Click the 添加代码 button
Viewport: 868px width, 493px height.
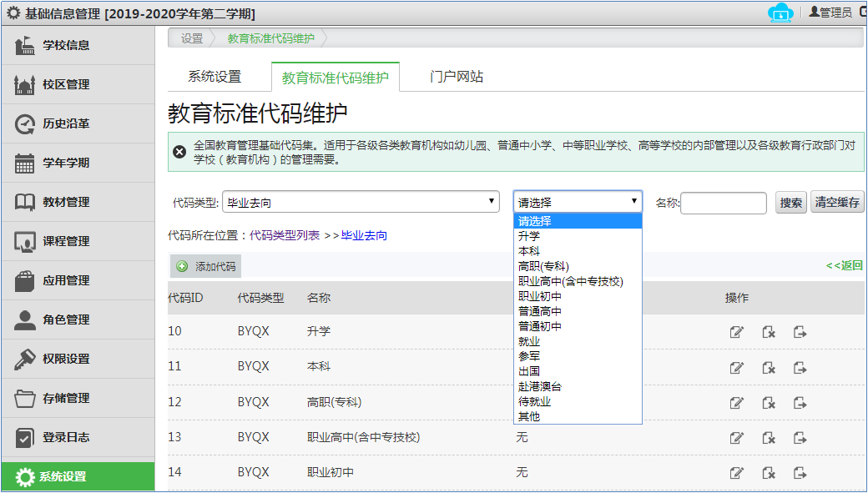click(x=206, y=267)
